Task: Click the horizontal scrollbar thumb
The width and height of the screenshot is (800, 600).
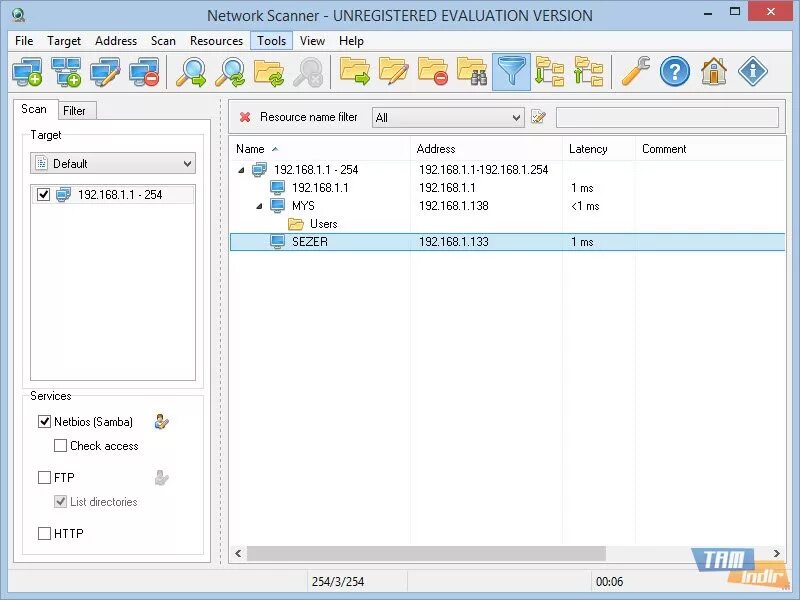Action: click(427, 553)
